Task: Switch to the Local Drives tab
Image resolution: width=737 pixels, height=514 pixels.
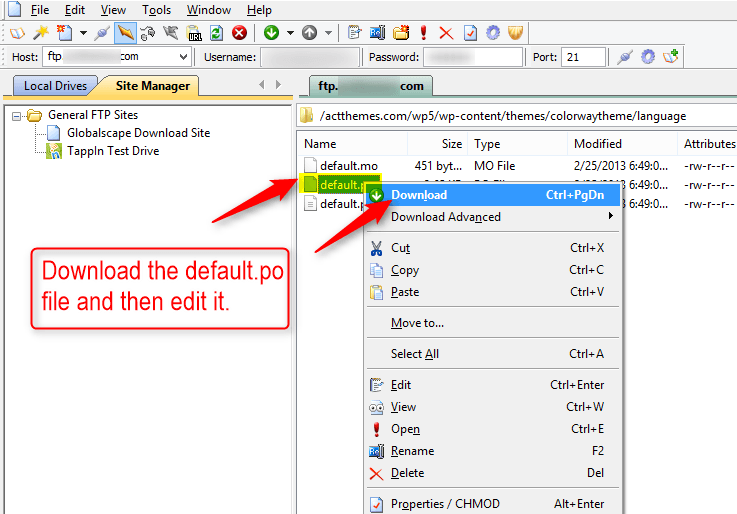Action: click(x=55, y=86)
